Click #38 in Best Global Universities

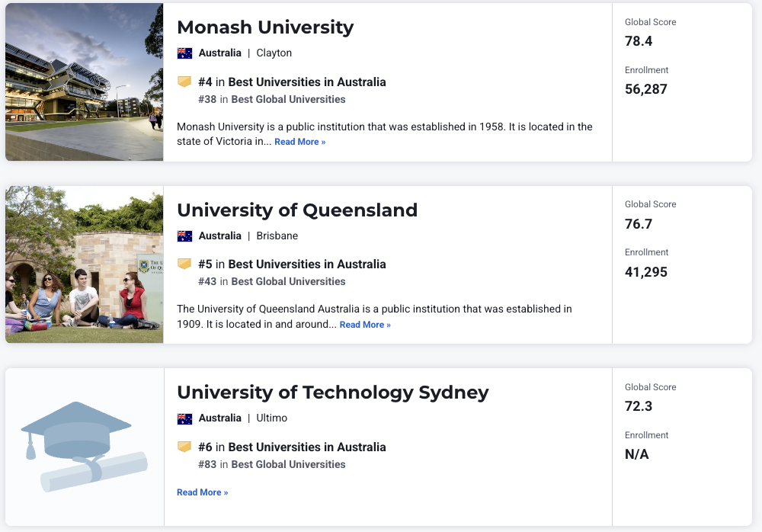click(271, 100)
